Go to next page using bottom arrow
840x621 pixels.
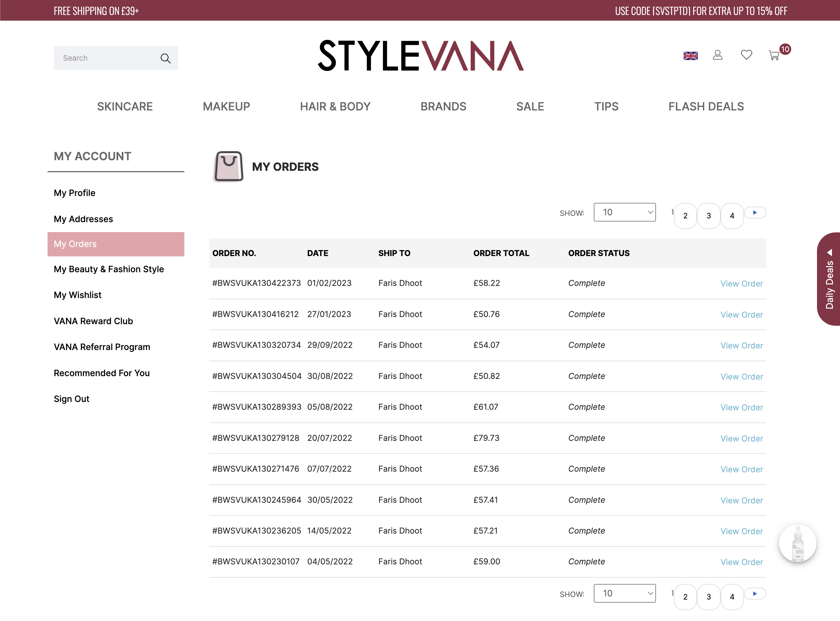coord(755,594)
